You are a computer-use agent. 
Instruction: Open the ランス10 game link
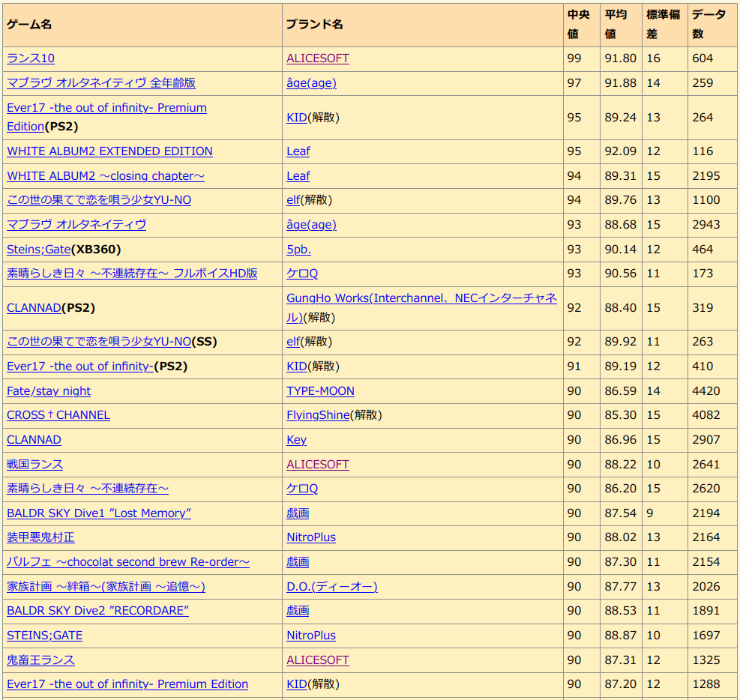[31, 58]
